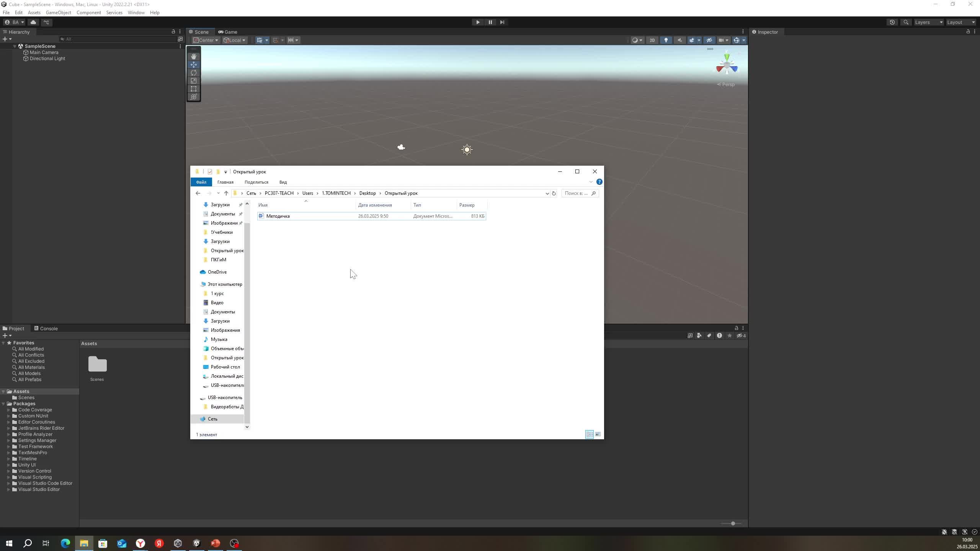The height and width of the screenshot is (551, 980).
Task: Open the Layers dropdown
Action: click(928, 22)
